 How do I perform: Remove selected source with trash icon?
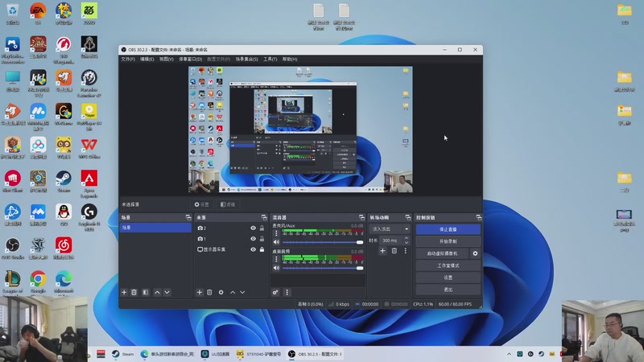coord(209,292)
